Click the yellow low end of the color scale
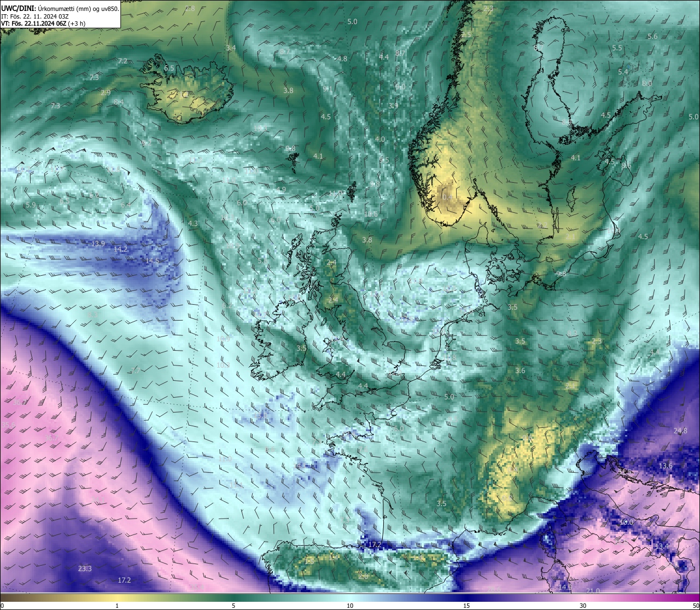This screenshot has height=610, width=700. [117, 597]
